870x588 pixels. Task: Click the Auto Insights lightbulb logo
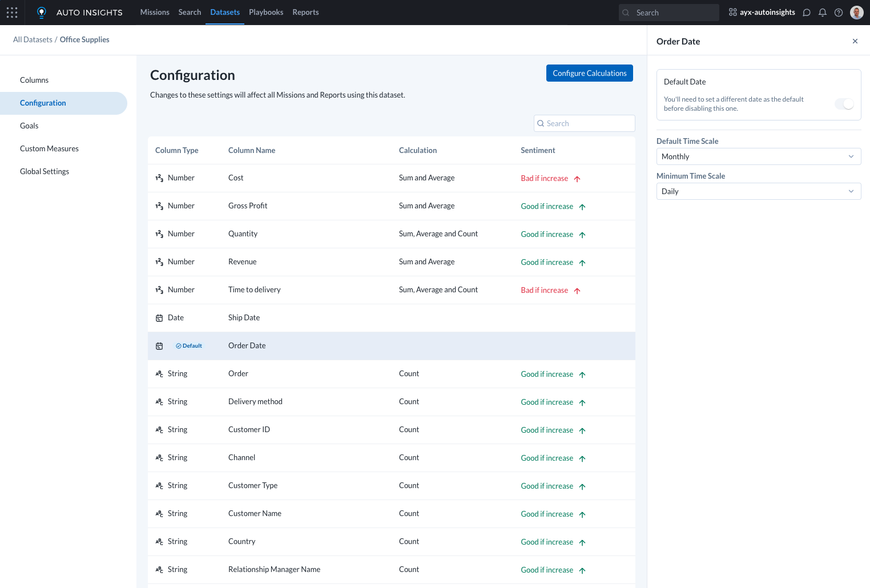pos(41,13)
